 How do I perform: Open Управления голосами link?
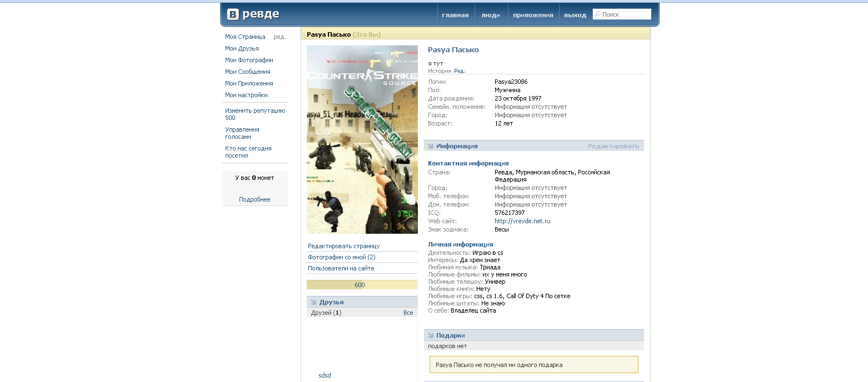pyautogui.click(x=242, y=133)
